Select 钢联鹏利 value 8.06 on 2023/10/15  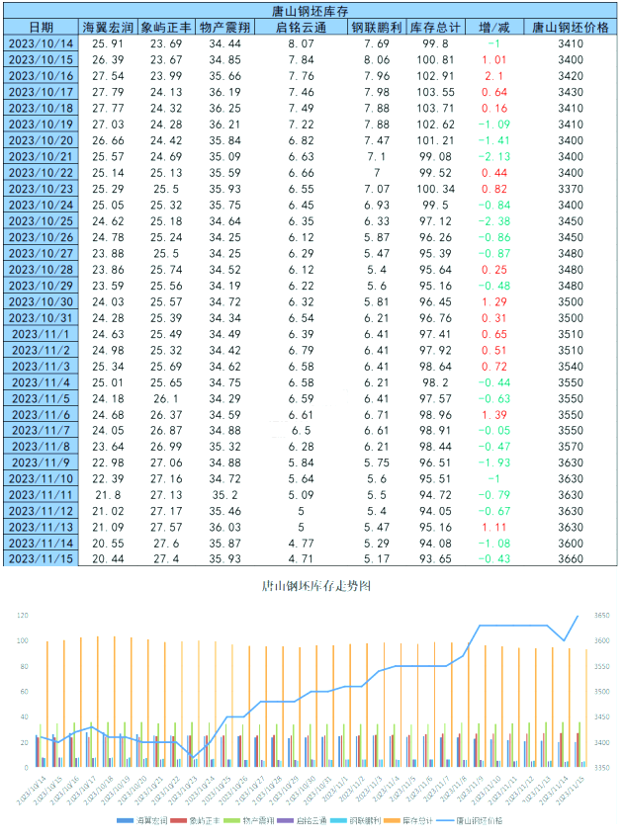pyautogui.click(x=377, y=59)
